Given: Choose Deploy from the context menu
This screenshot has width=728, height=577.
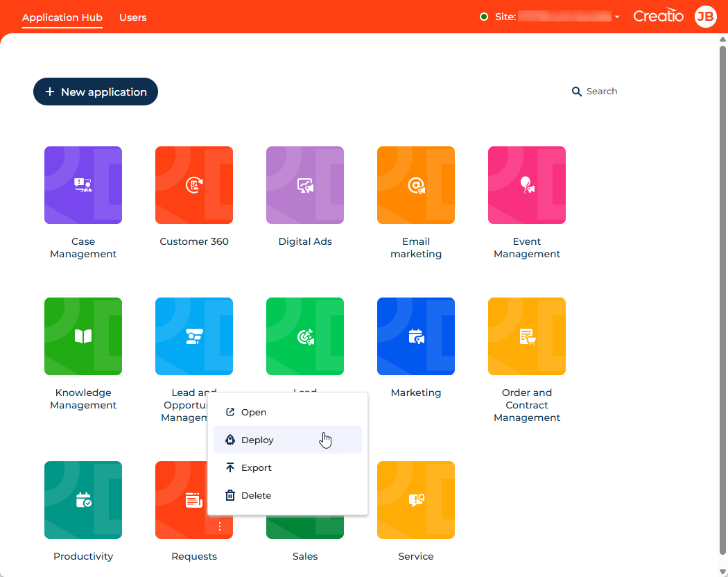Looking at the screenshot, I should [x=288, y=440].
